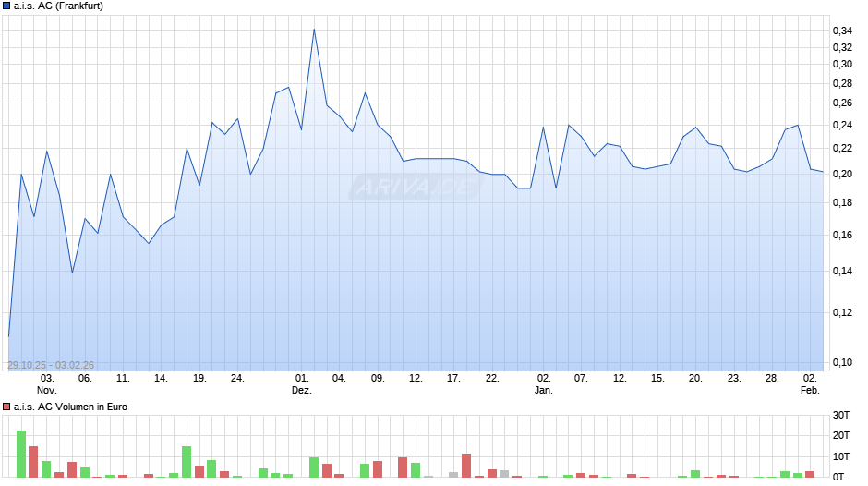This screenshot has width=868, height=486.
Task: Click the 0,30 price axis label
Action: point(842,65)
